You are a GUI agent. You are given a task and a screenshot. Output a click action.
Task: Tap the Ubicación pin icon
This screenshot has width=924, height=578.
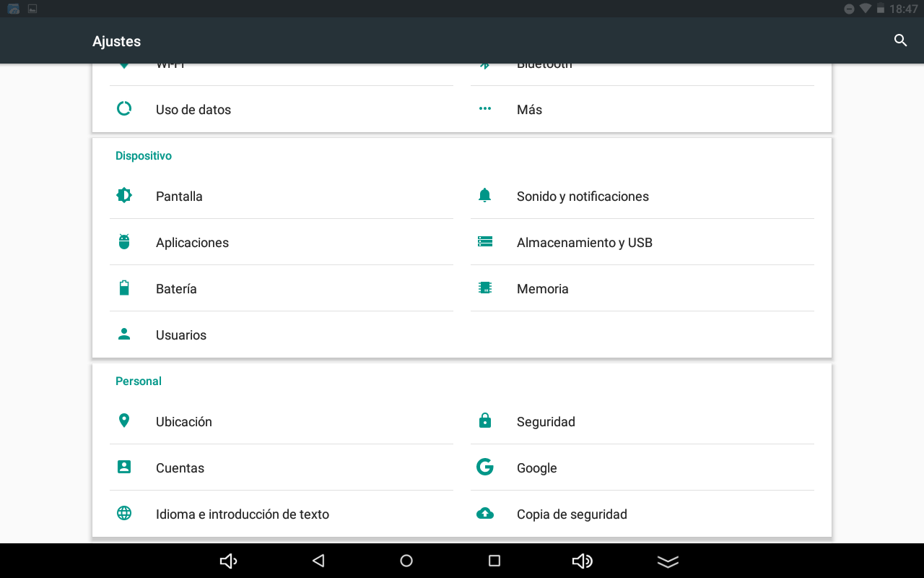coord(124,420)
